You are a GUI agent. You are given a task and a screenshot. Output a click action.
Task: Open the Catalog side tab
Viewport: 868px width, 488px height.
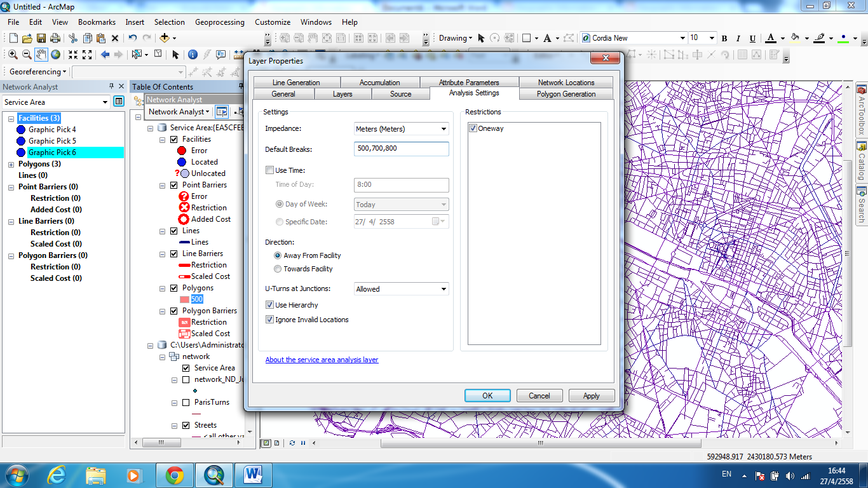[862, 161]
